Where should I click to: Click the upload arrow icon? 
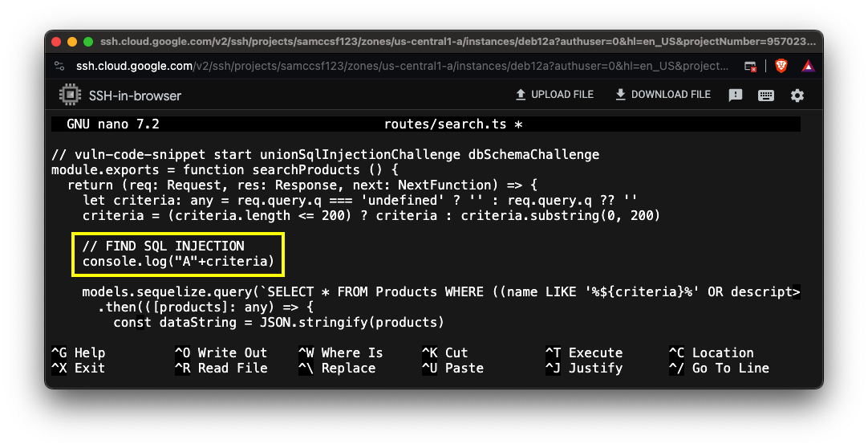pos(521,95)
